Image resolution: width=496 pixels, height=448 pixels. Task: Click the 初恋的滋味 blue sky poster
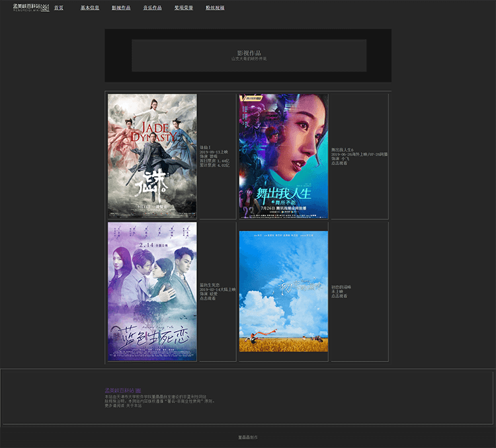click(284, 291)
